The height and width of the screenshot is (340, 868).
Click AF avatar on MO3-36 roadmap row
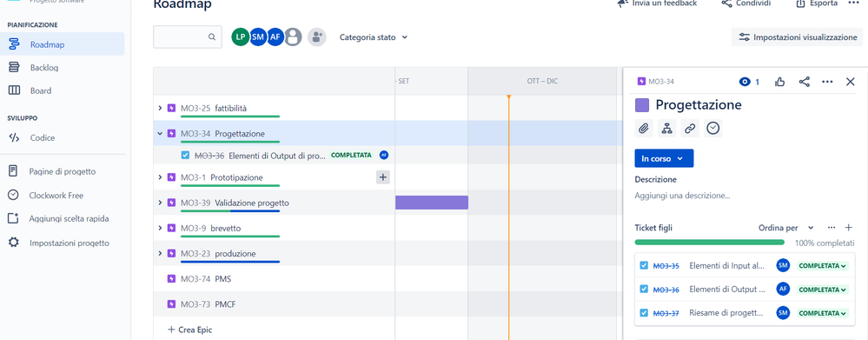click(x=384, y=155)
